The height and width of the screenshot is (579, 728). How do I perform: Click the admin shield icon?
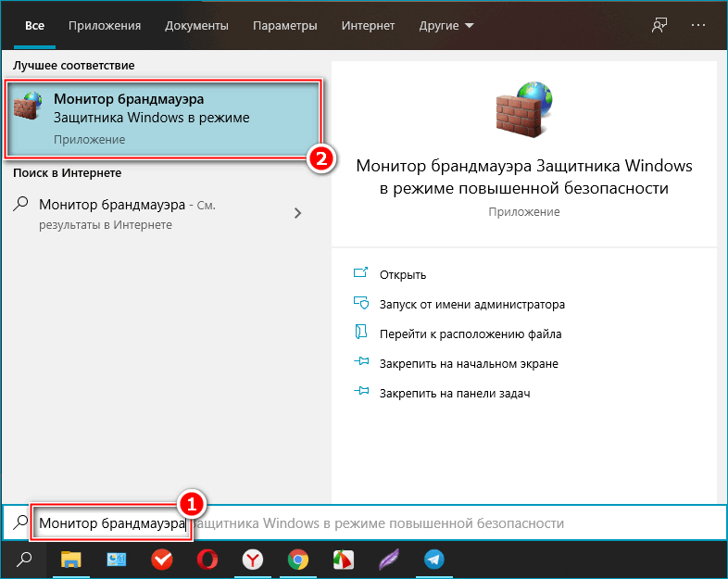coord(360,303)
